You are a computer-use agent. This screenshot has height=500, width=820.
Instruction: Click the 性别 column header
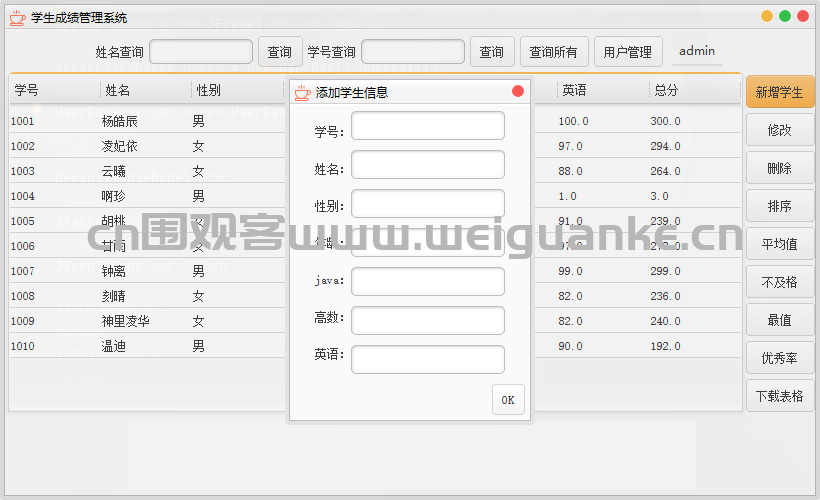pyautogui.click(x=238, y=90)
